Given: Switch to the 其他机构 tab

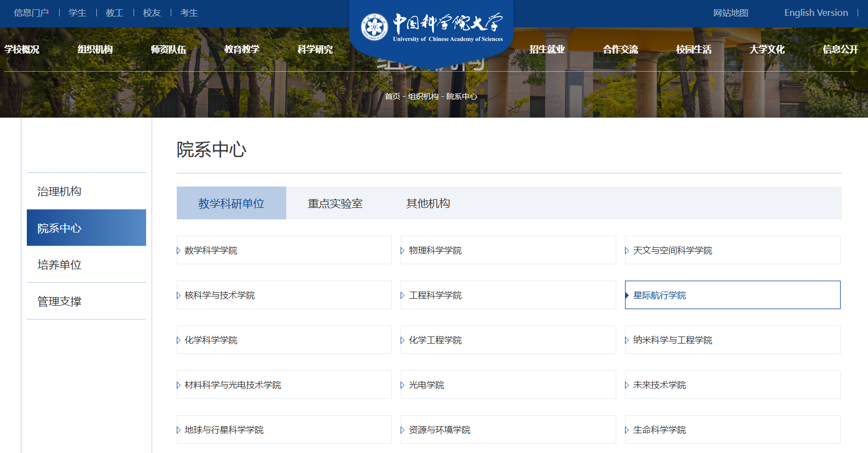Looking at the screenshot, I should tap(428, 204).
